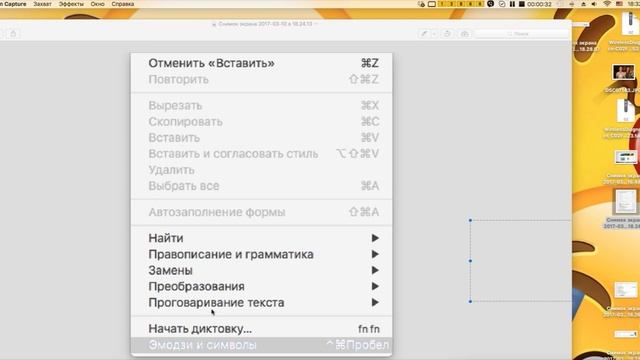The width and height of the screenshot is (640, 360).
Task: Expand the Найти submenu
Action: (x=261, y=238)
